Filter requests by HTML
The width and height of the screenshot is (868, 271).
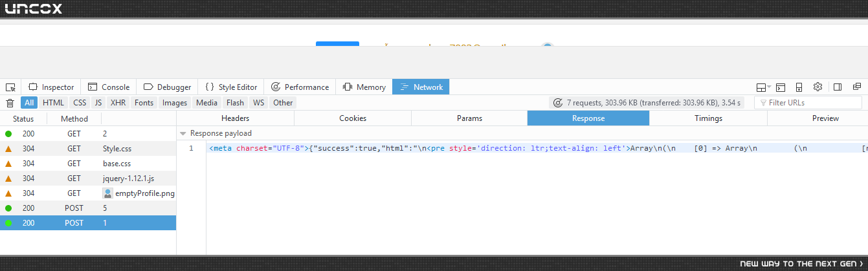pyautogui.click(x=54, y=103)
